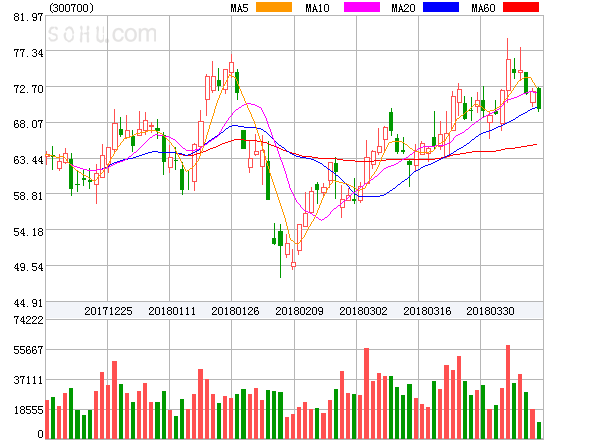Click the tallest red volume bar near 20180330
Viewport: 600px width, 440px height.
(x=508, y=392)
